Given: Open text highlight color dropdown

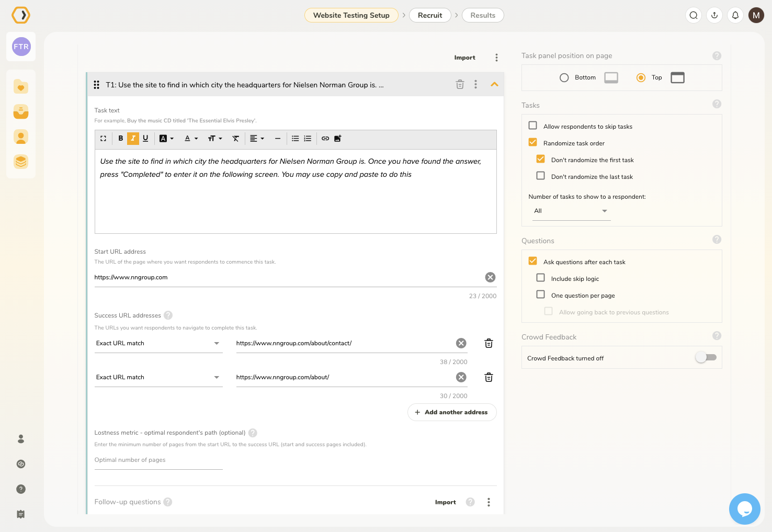Looking at the screenshot, I should [x=166, y=139].
